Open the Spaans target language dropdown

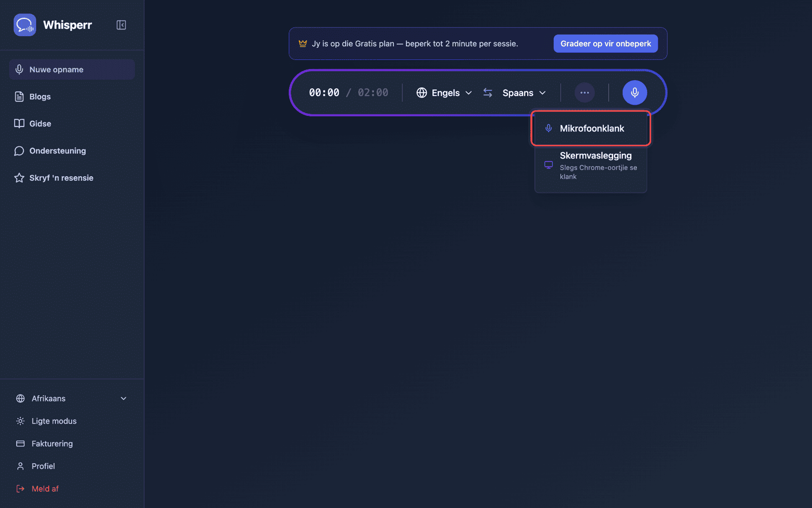click(x=524, y=92)
